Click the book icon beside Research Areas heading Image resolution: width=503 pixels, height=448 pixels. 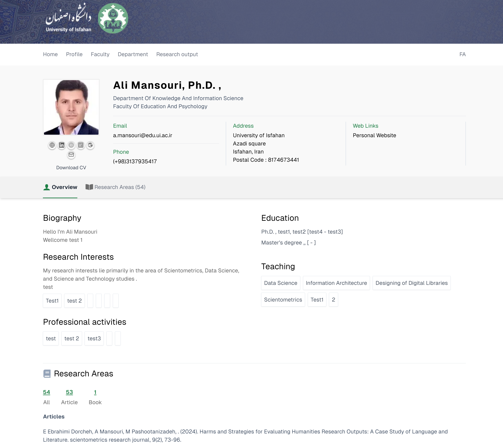pyautogui.click(x=47, y=374)
